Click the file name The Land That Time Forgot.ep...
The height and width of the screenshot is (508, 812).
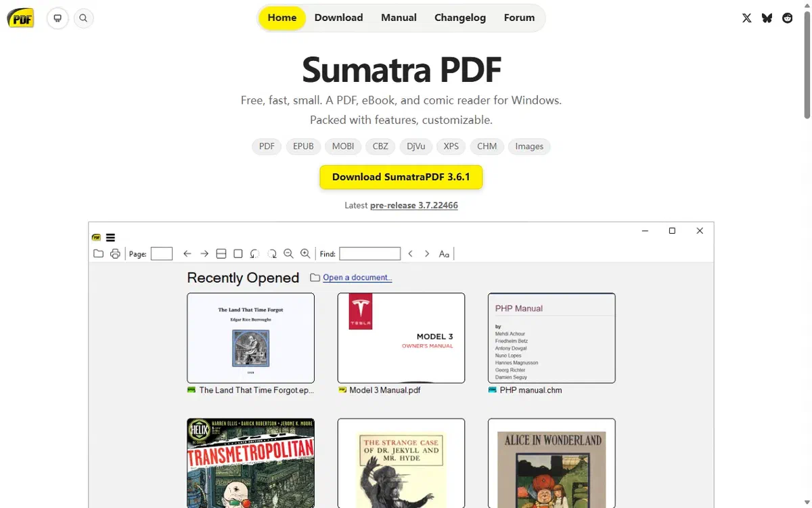click(256, 390)
